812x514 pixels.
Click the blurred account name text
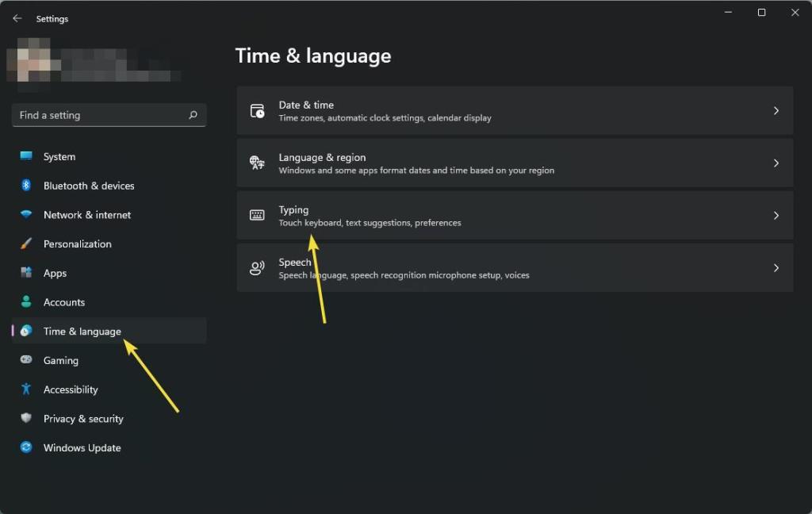tap(119, 67)
